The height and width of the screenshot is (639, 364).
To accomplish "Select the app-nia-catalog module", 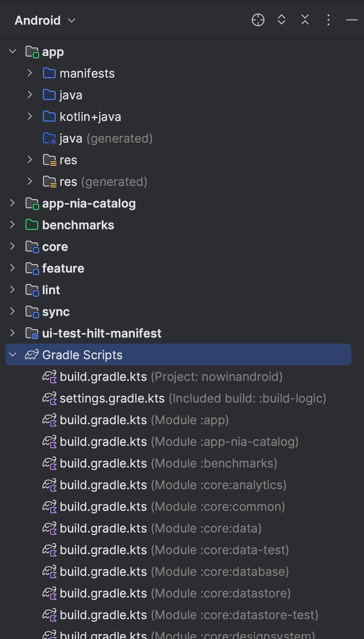I will pos(89,203).
